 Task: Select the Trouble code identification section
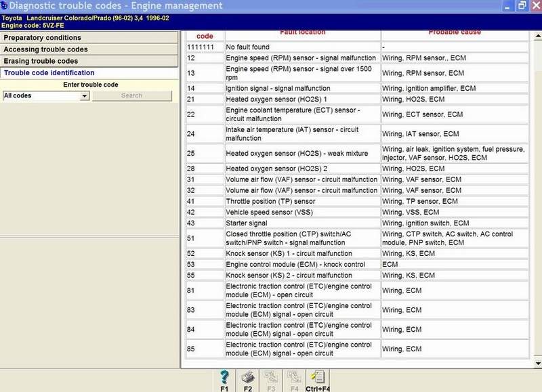[x=89, y=72]
